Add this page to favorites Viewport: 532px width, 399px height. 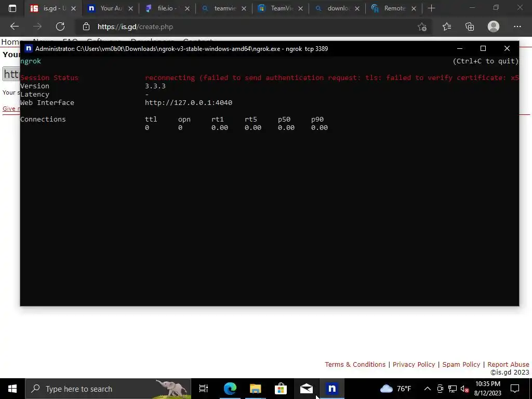click(x=422, y=27)
